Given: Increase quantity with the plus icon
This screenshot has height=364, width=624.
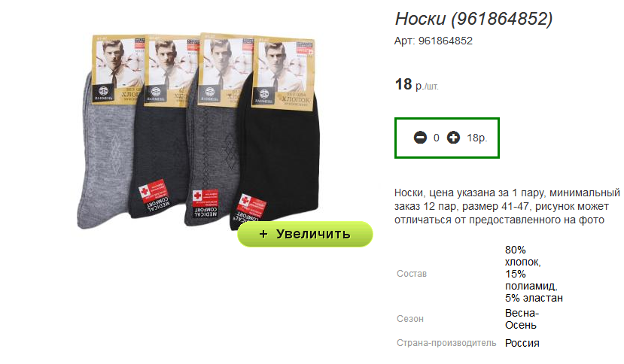Looking at the screenshot, I should coord(453,138).
